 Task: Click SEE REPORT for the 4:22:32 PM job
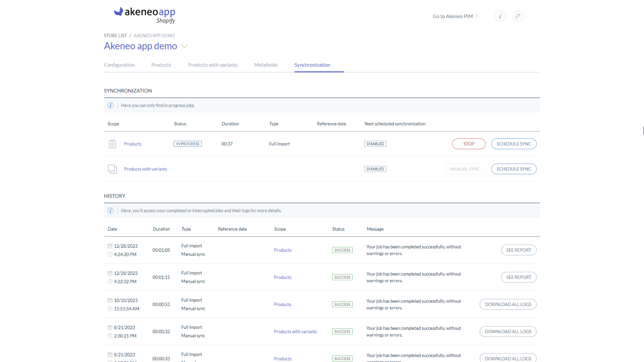(x=519, y=277)
